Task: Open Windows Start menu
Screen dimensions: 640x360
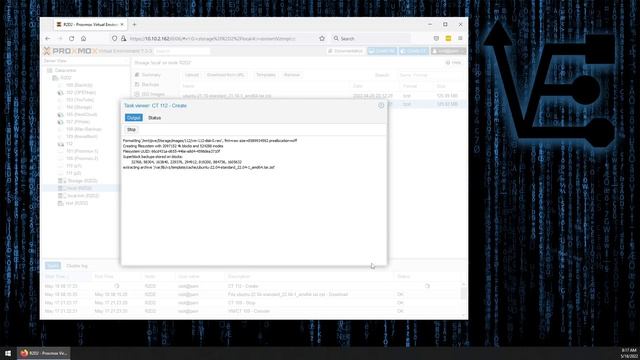Action: point(8,353)
